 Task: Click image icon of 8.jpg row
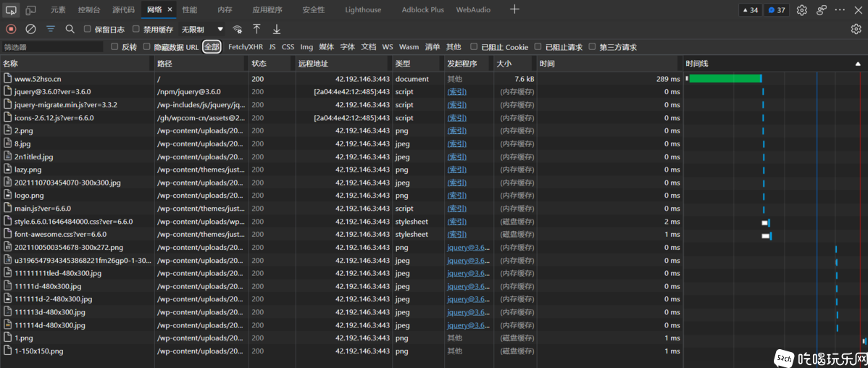7,143
